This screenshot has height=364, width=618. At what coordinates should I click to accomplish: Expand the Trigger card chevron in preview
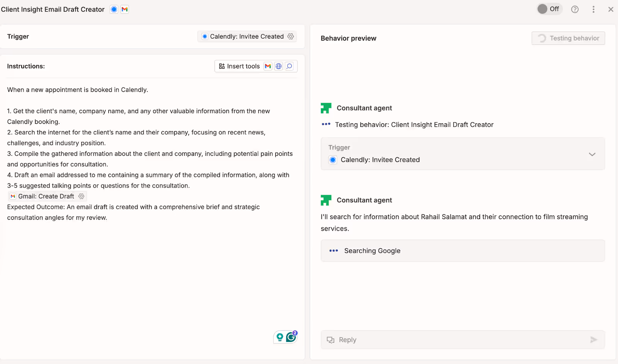click(592, 154)
